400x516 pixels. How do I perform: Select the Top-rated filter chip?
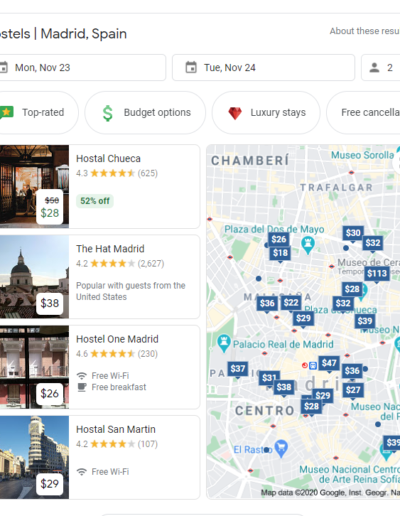[36, 113]
